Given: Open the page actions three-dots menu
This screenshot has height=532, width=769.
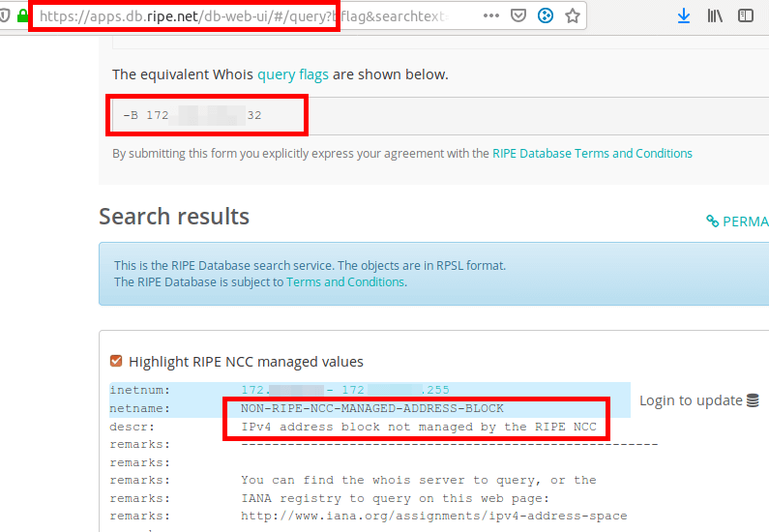Looking at the screenshot, I should pyautogui.click(x=491, y=15).
